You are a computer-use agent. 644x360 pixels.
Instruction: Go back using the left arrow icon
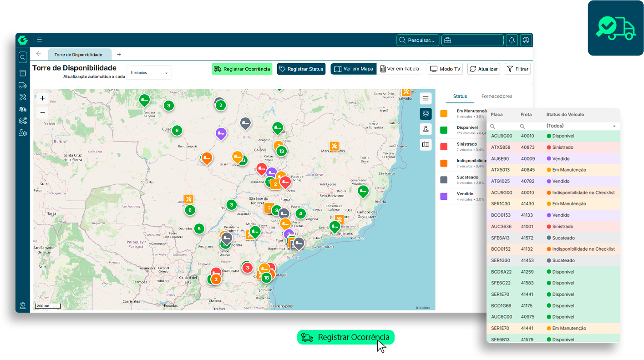[x=39, y=54]
